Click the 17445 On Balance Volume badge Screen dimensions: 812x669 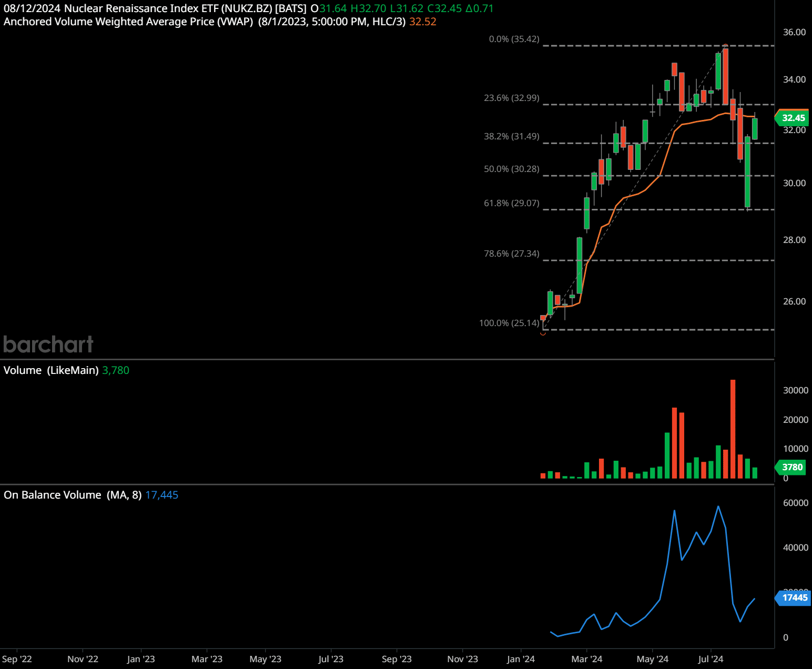click(x=793, y=597)
